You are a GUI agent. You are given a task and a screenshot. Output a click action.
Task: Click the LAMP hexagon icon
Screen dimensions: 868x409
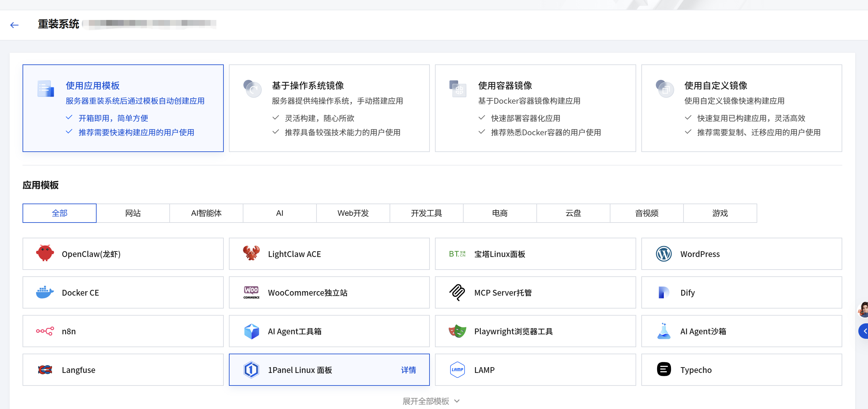[457, 370]
